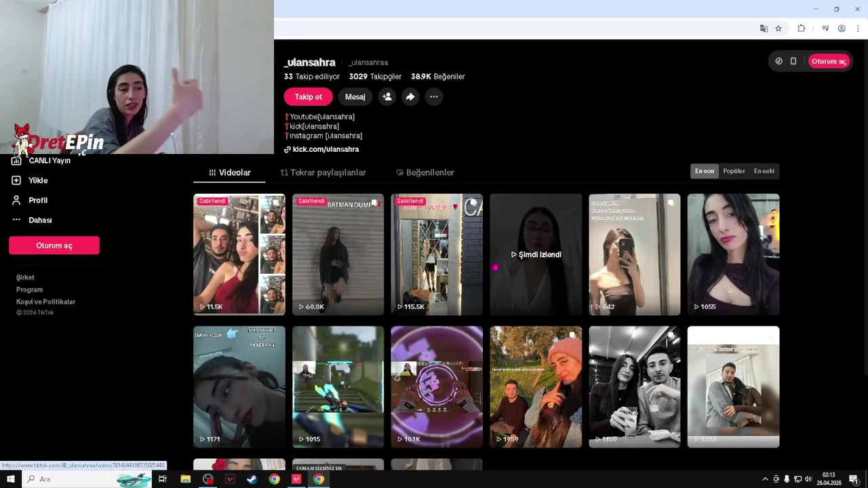
Task: Click the share arrow icon on the profile
Action: pos(410,97)
